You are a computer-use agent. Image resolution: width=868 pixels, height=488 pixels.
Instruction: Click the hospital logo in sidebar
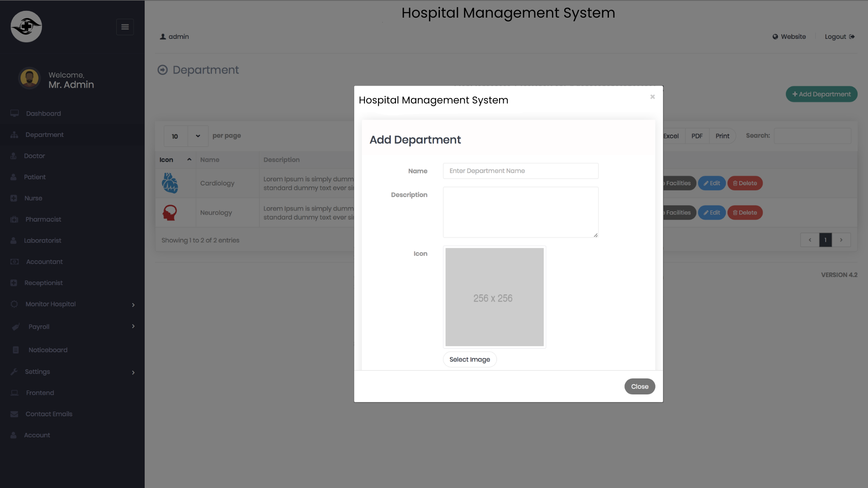point(26,27)
